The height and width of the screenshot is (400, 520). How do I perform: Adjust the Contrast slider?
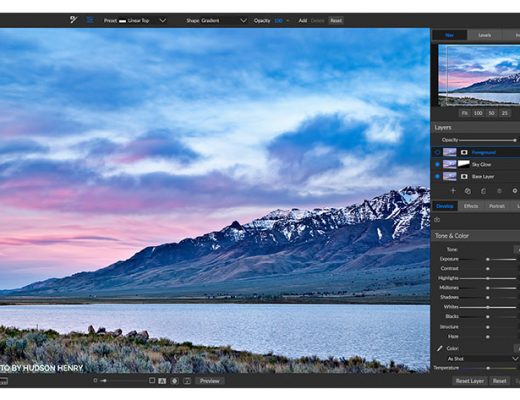tap(488, 269)
